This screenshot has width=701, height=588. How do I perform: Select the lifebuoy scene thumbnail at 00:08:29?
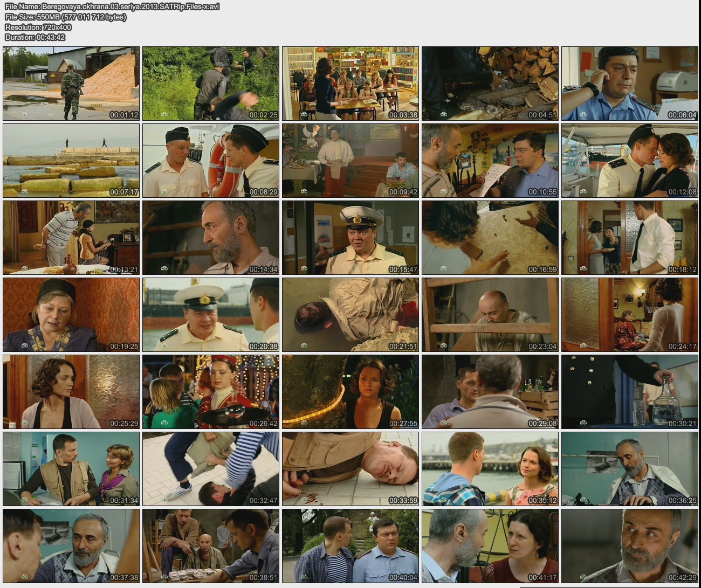pos(211,161)
